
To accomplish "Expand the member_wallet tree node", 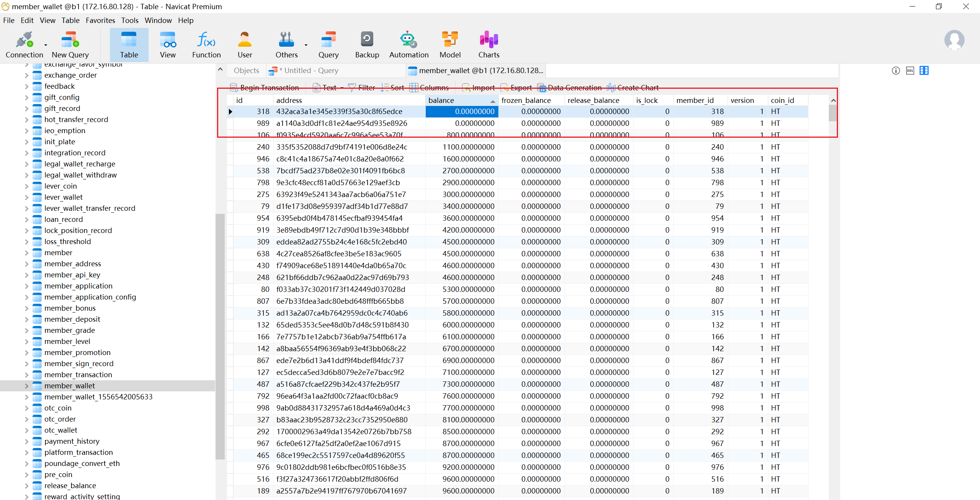I will tap(26, 386).
